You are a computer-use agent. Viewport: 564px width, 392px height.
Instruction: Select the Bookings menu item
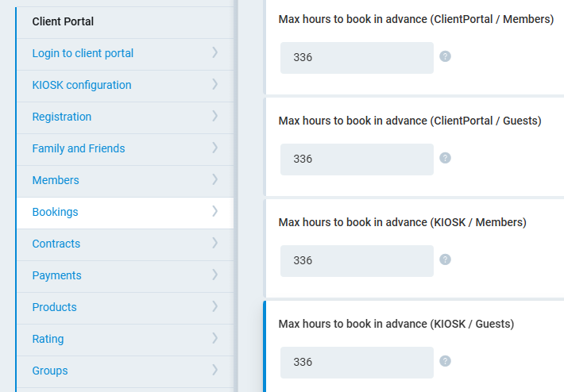click(x=55, y=212)
